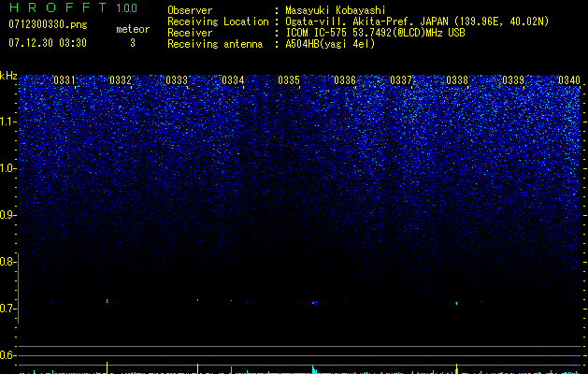Click the echo cluster after 0335
The width and height of the screenshot is (588, 374).
point(314,302)
